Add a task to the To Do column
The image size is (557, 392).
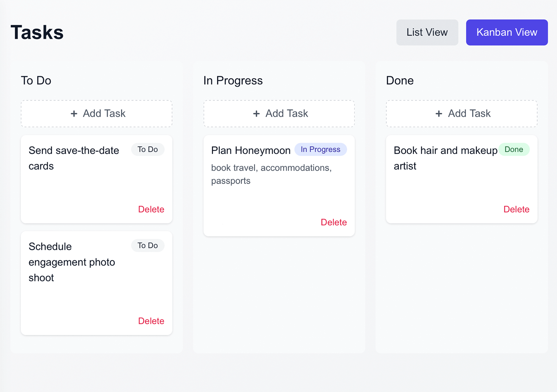coord(97,114)
